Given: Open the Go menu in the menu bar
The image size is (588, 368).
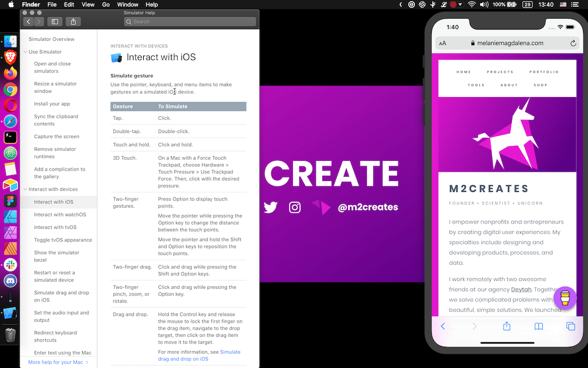Looking at the screenshot, I should [x=106, y=4].
